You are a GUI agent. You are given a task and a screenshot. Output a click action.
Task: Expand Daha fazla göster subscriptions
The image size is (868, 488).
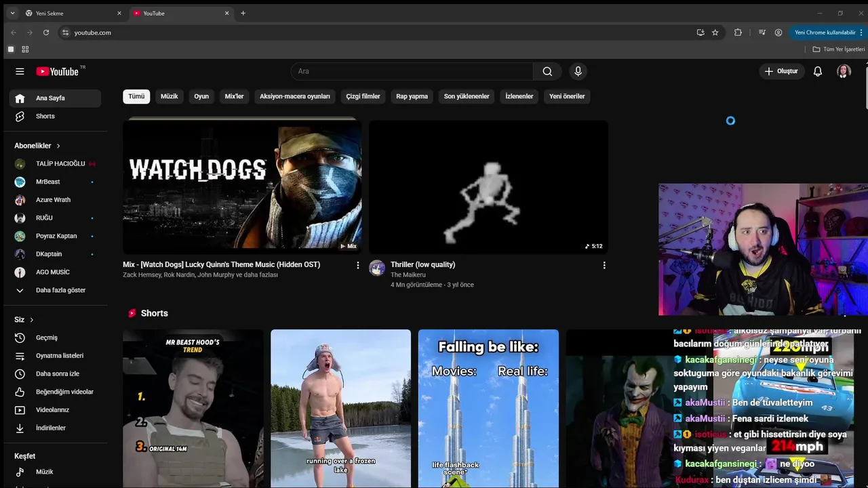(x=56, y=290)
